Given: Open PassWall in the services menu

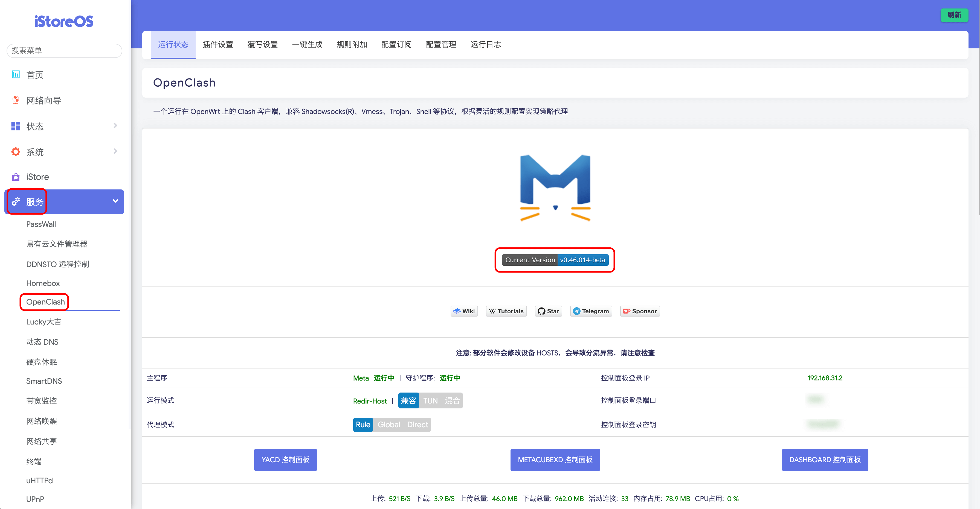Looking at the screenshot, I should 41,224.
